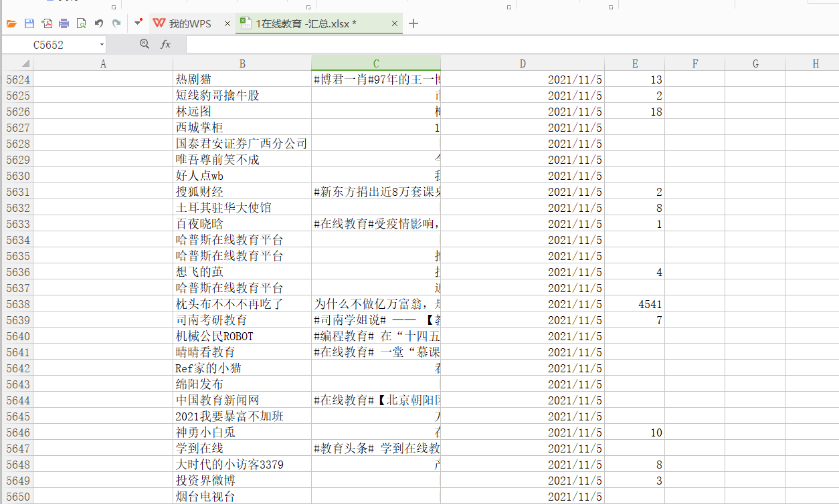Click cell containing 想飞的茧
This screenshot has height=504, width=839.
(242, 272)
